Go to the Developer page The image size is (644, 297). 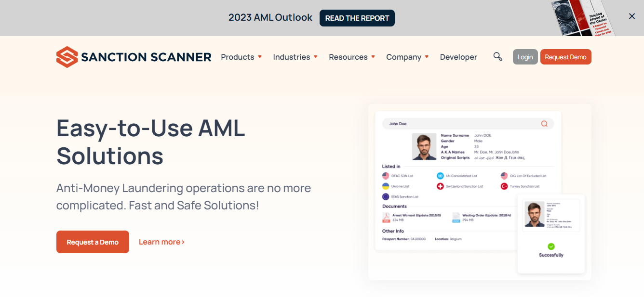tap(458, 57)
